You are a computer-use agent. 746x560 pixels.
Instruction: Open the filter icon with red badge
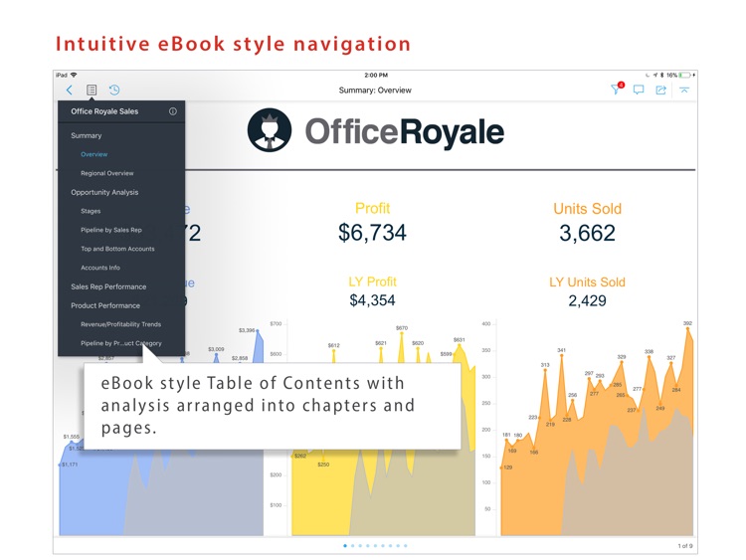tap(617, 89)
